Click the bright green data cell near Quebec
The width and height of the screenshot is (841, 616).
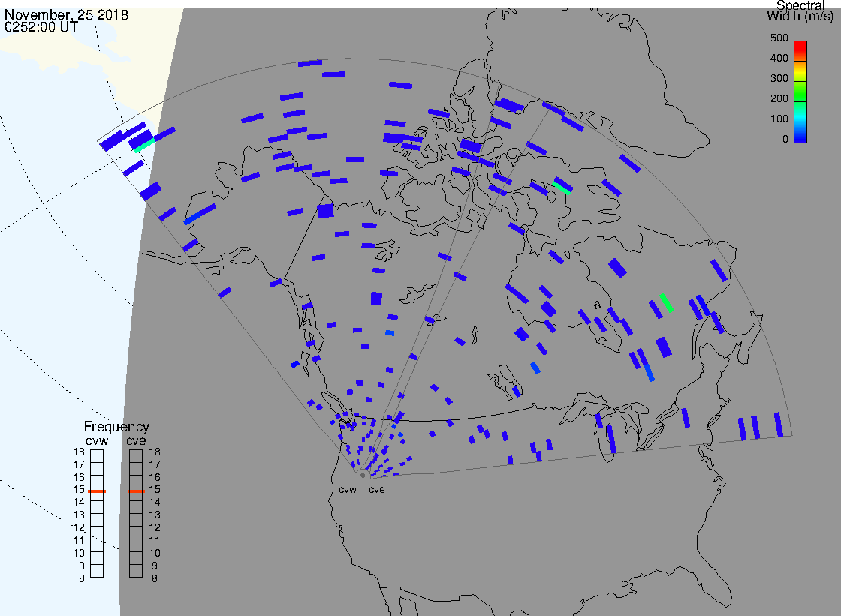click(666, 302)
